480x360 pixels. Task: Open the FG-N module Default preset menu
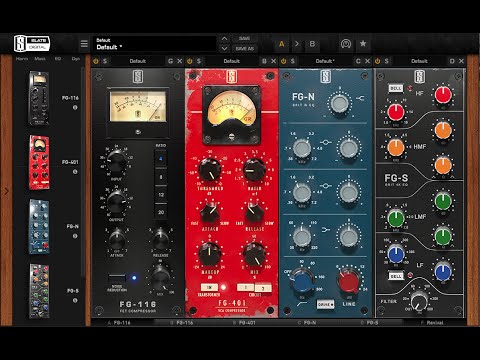click(x=325, y=61)
